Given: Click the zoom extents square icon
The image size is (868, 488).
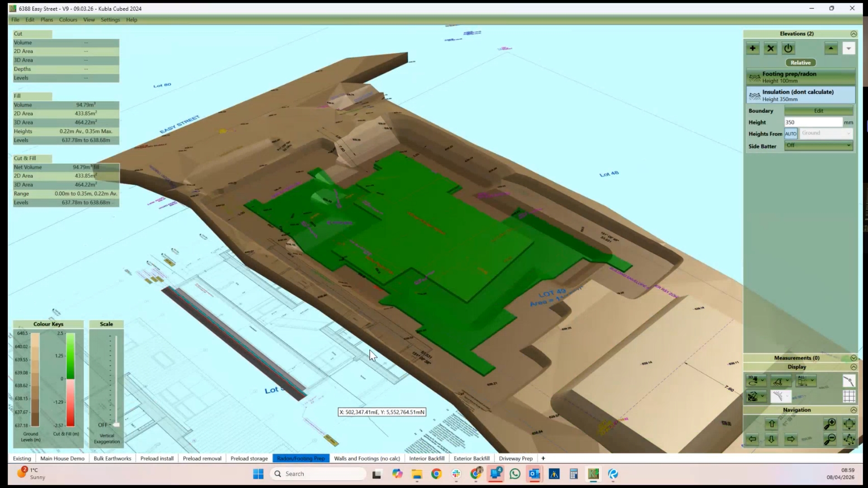Looking at the screenshot, I should pyautogui.click(x=849, y=424).
